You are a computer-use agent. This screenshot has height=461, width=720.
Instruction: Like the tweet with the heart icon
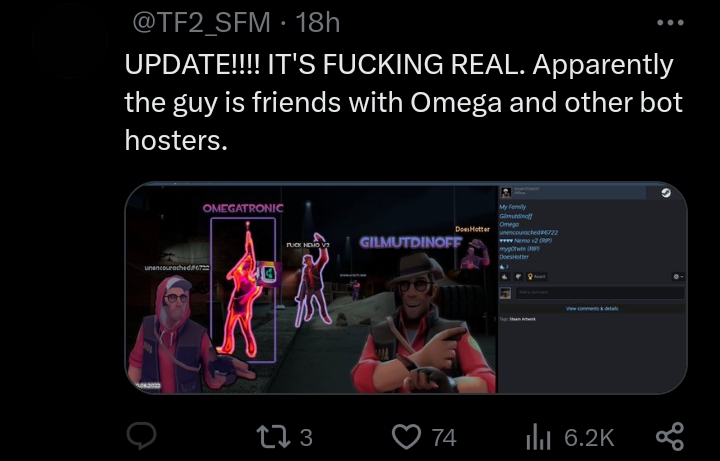pos(406,437)
